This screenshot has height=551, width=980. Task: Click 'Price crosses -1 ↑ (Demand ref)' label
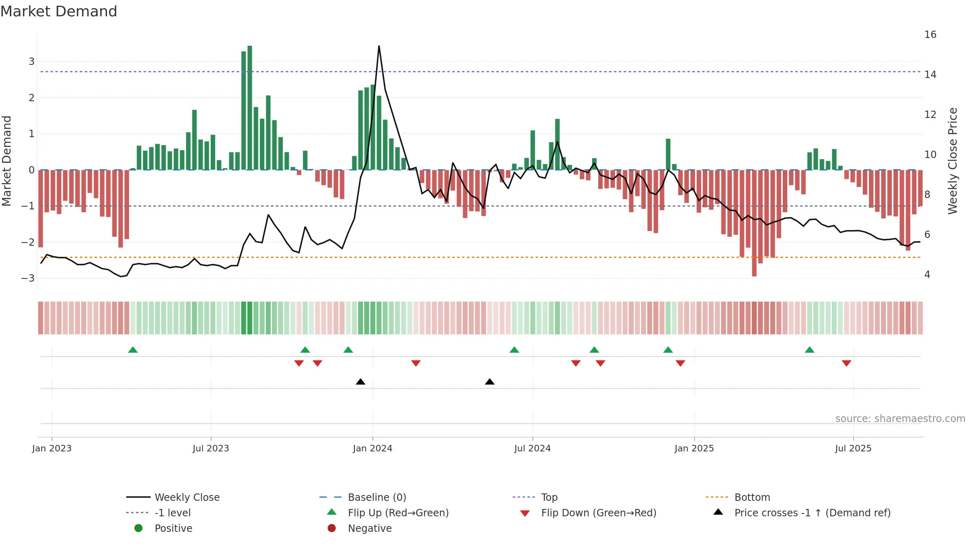(x=813, y=513)
